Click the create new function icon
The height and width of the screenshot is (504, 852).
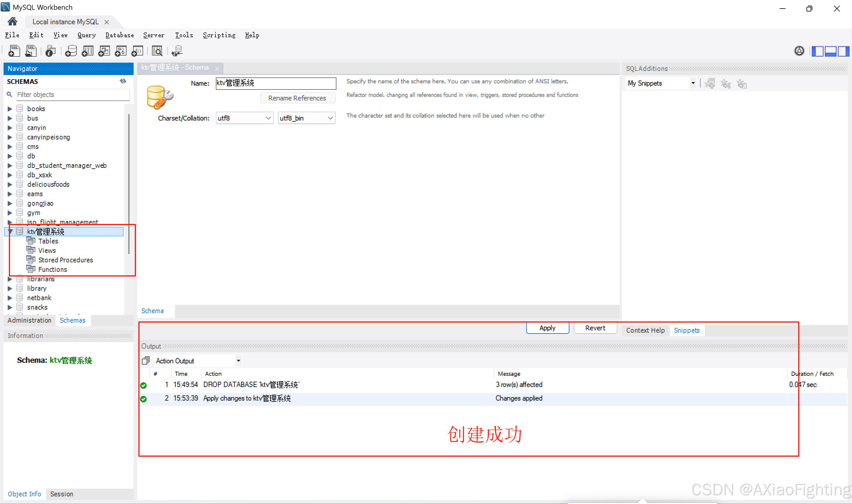(137, 51)
